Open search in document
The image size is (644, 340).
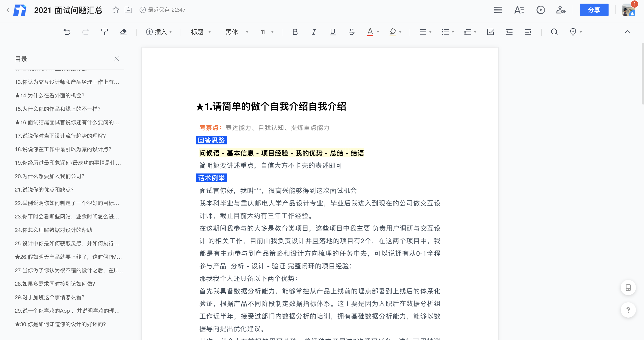554,32
